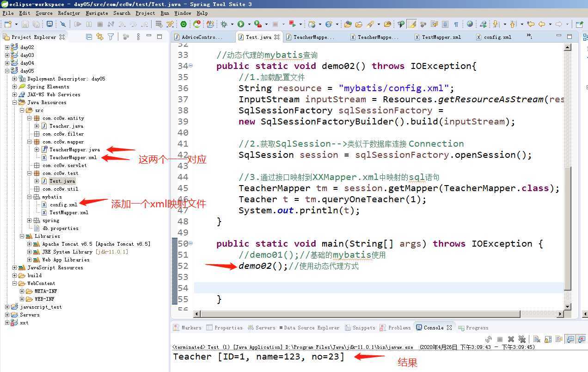Click the editor vertical scrollbar

click(x=568, y=229)
